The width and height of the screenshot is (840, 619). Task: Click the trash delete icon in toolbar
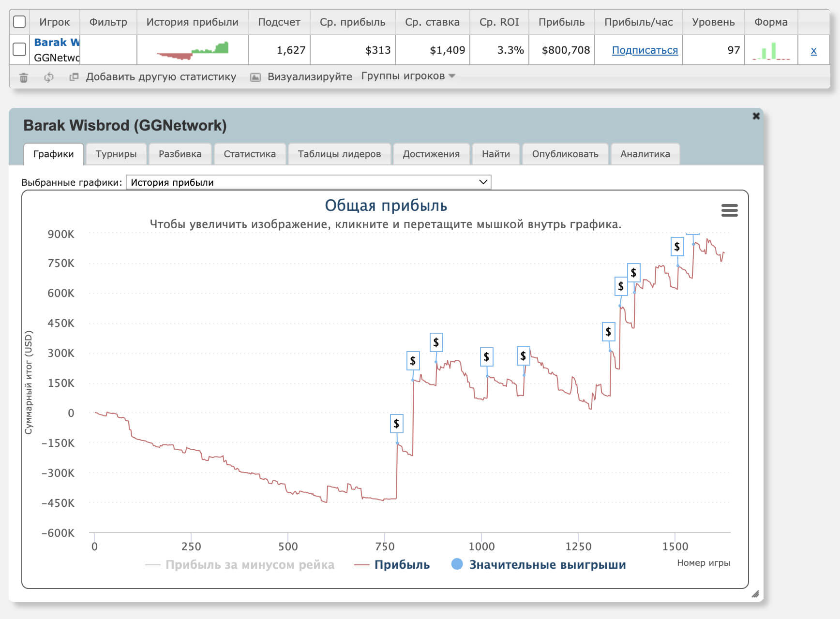(24, 77)
